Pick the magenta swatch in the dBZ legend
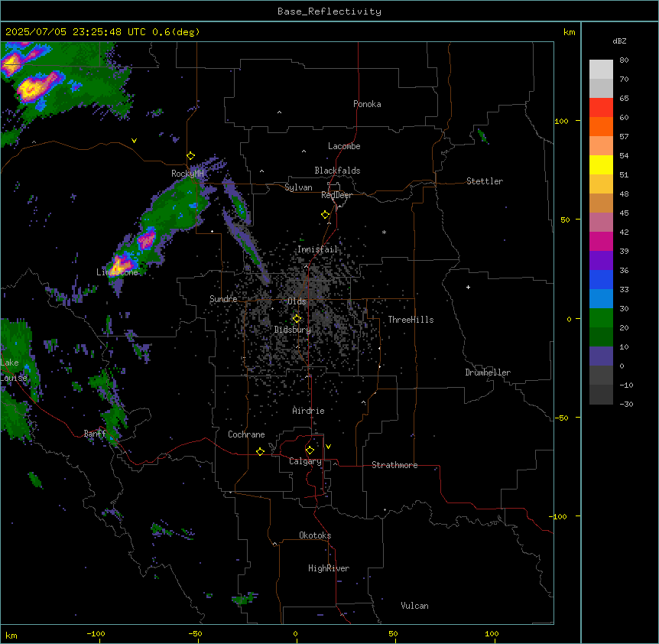 pos(601,241)
